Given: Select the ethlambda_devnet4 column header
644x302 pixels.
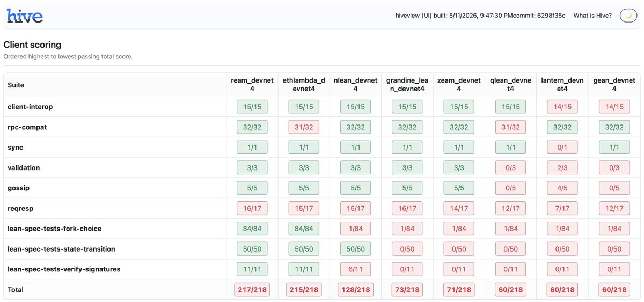Looking at the screenshot, I should [x=304, y=85].
